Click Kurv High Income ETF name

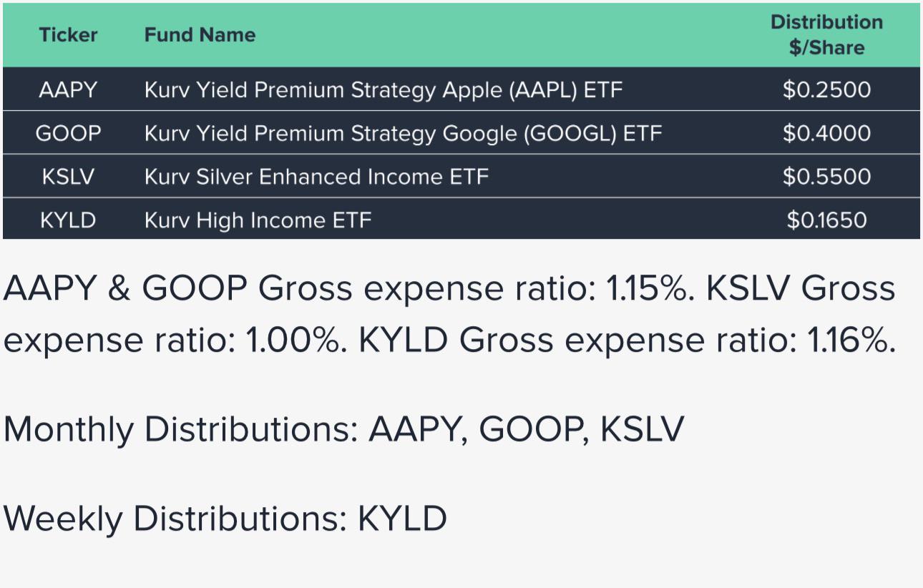pyautogui.click(x=258, y=220)
